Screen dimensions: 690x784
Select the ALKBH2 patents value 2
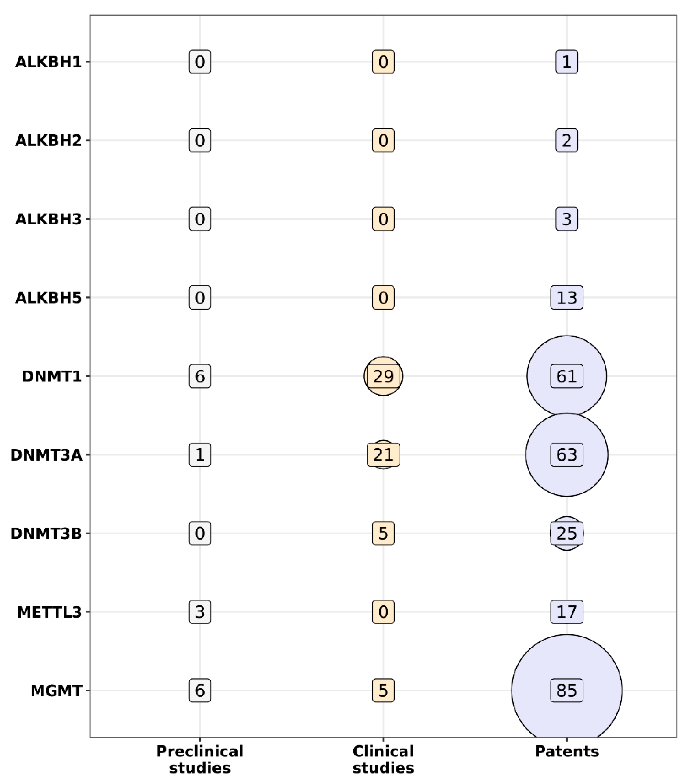click(x=566, y=141)
